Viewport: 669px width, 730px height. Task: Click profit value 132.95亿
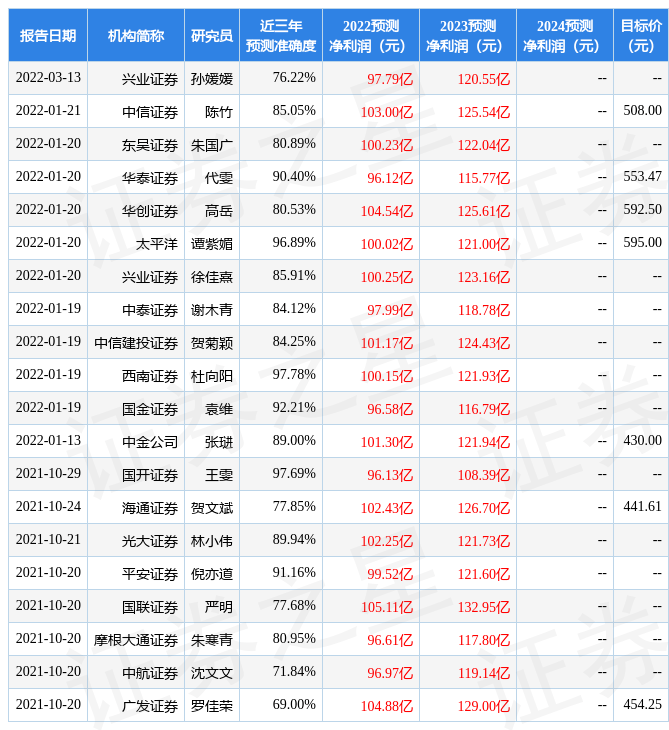point(484,607)
